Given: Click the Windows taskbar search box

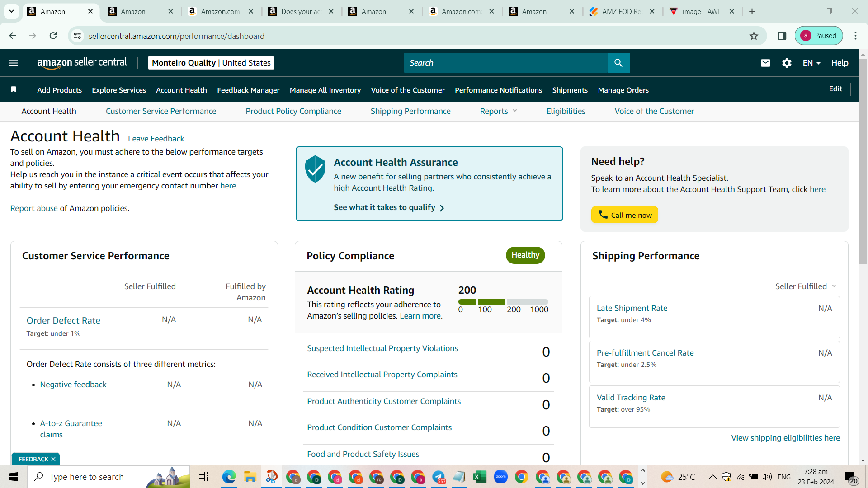Looking at the screenshot, I should 108,477.
